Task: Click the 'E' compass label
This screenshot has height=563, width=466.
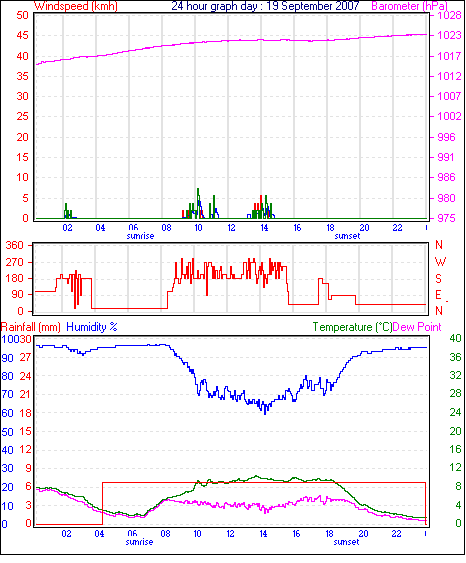Action: pyautogui.click(x=438, y=295)
